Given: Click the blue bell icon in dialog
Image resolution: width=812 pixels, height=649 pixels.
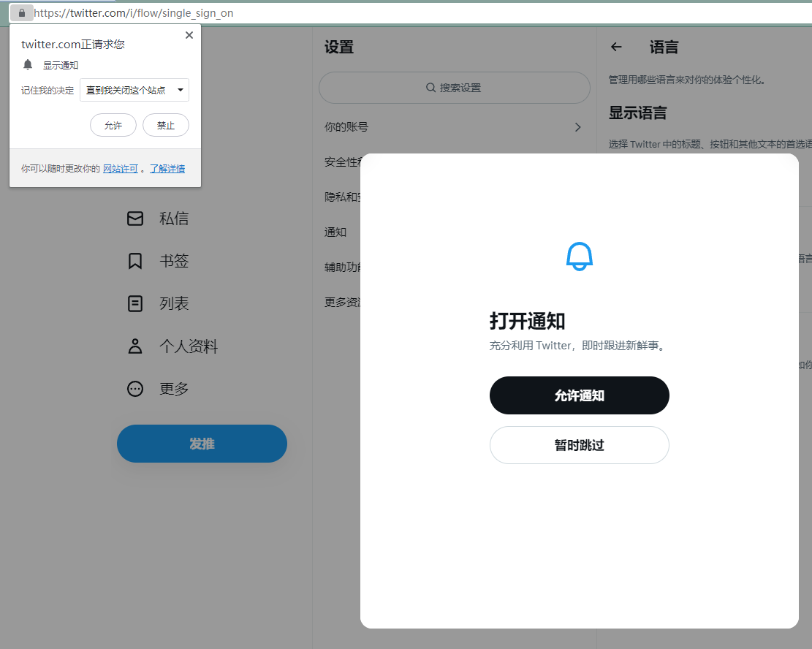Looking at the screenshot, I should 580,257.
